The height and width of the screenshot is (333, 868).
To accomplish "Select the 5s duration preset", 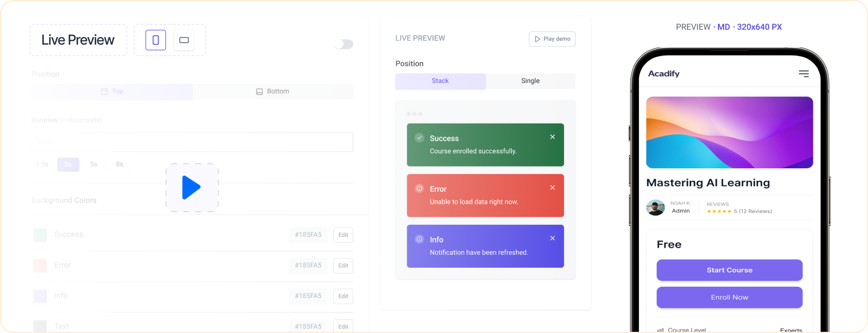I will (94, 164).
